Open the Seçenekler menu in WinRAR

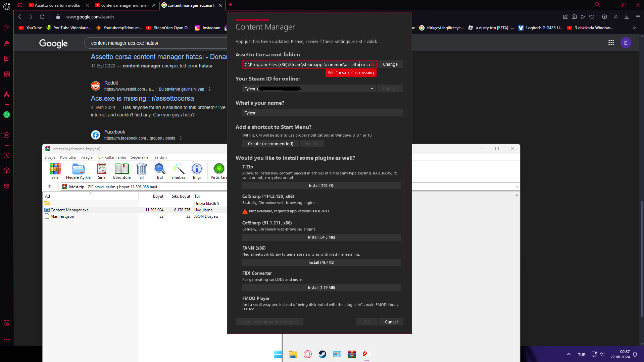pyautogui.click(x=140, y=157)
